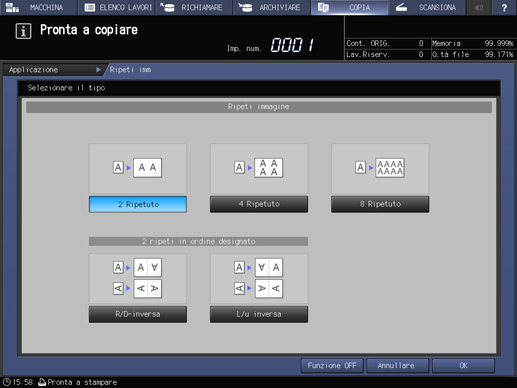Click the ARCHIVIARE disk icon
The height and width of the screenshot is (388, 517).
[246, 7]
